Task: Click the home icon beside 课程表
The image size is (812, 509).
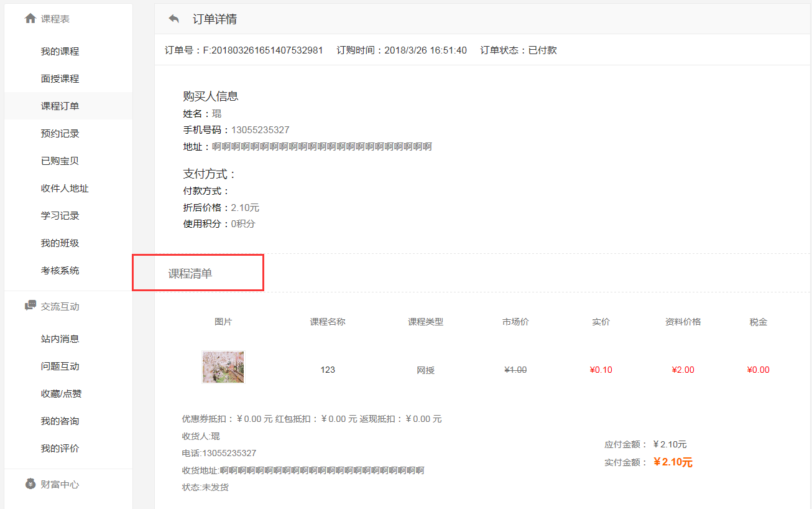Action: point(30,18)
